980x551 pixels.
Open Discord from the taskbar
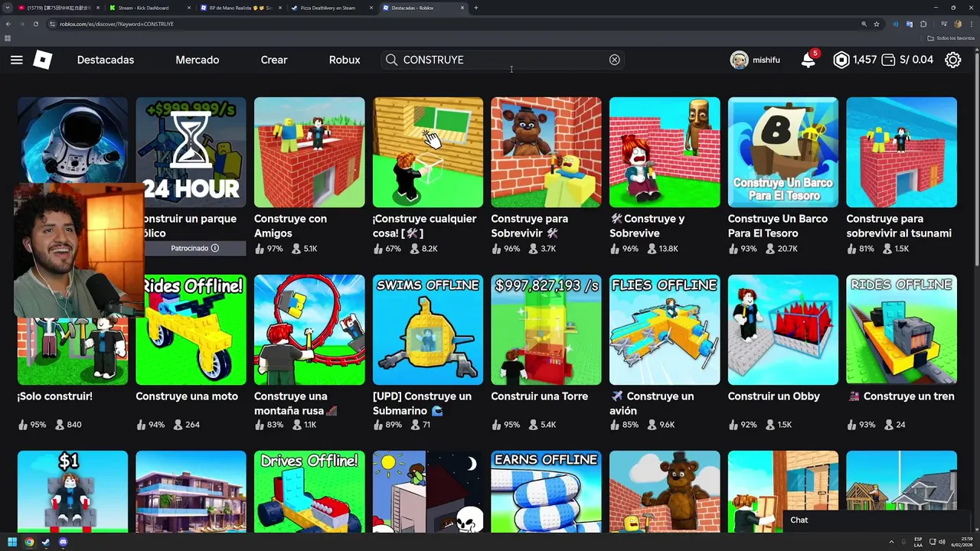click(63, 542)
